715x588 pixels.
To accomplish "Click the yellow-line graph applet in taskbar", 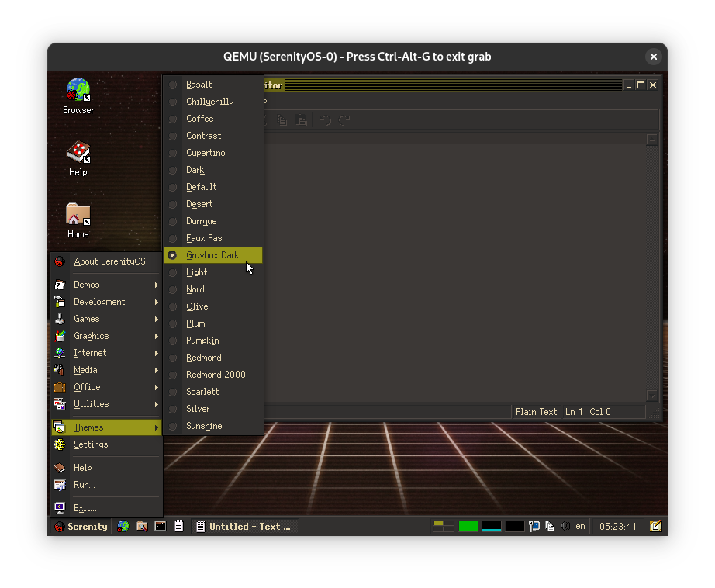I will (515, 527).
